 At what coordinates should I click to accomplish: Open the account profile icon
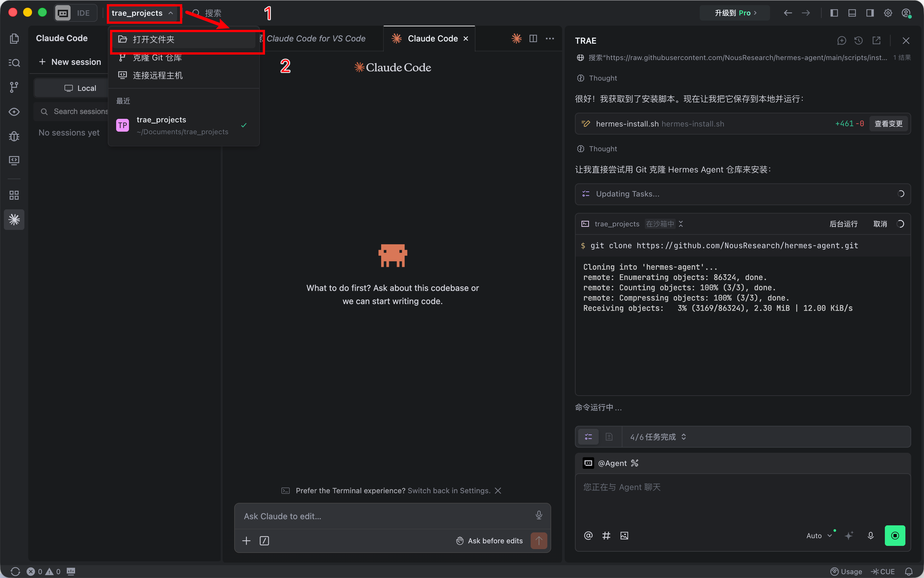pos(906,13)
